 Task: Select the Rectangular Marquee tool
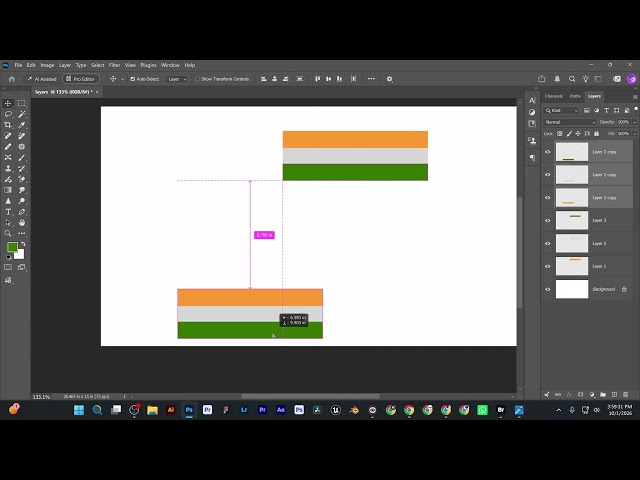tap(22, 103)
